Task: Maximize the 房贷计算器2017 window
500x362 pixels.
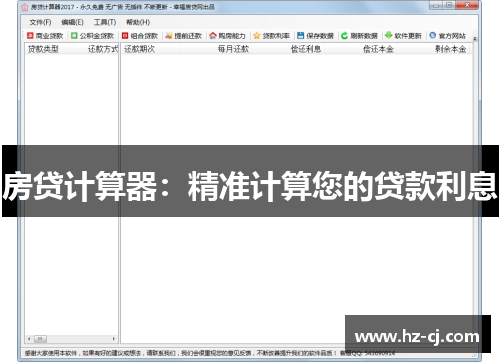Action: click(449, 5)
